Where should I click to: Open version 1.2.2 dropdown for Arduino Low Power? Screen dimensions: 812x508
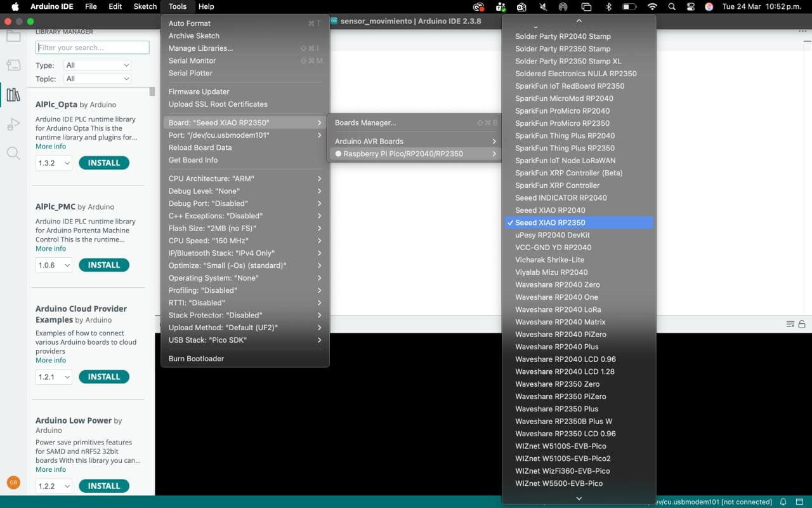(54, 486)
